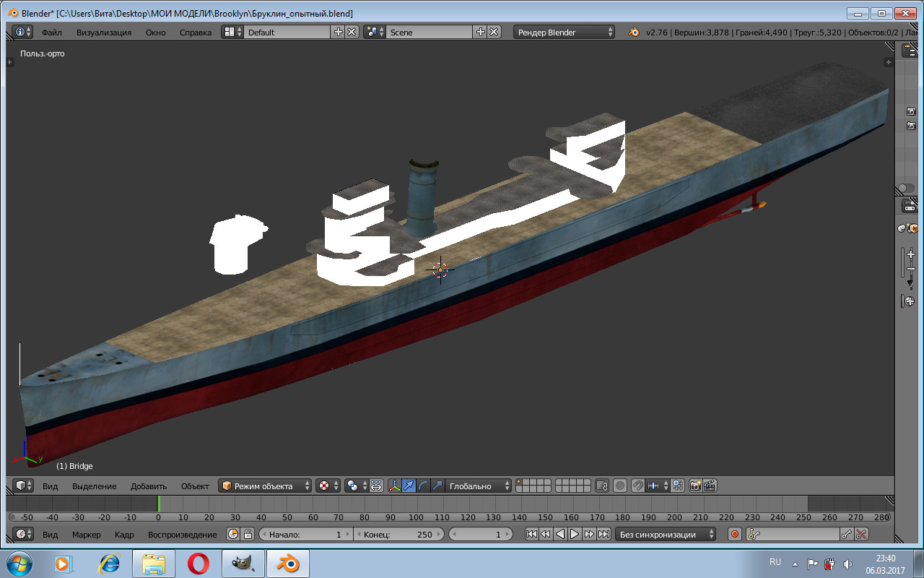Viewport: 924px width, 578px height.
Task: Open GIMP from the Windows taskbar
Action: [x=243, y=563]
